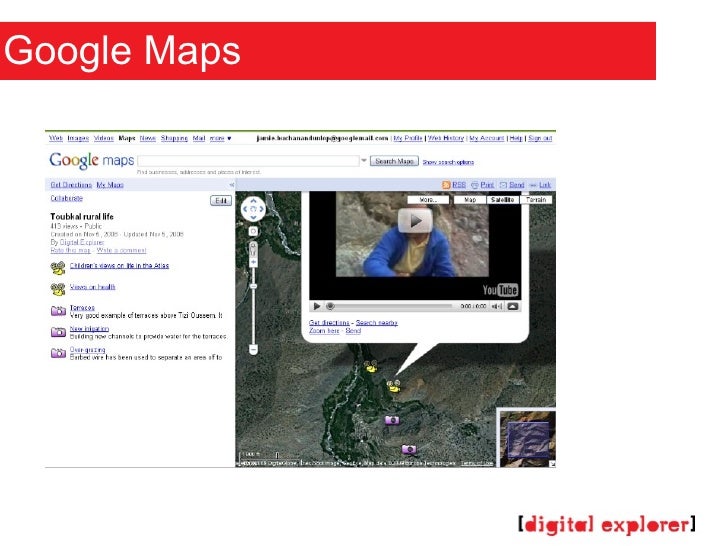This screenshot has height=546, width=728.
Task: Click Search nearby link in info bubble
Action: 377,323
